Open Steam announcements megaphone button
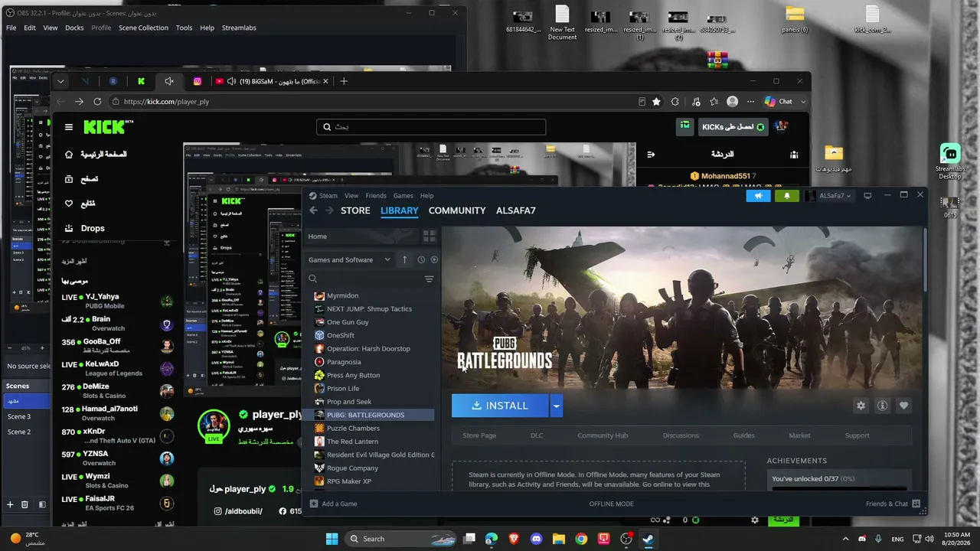 click(x=758, y=196)
